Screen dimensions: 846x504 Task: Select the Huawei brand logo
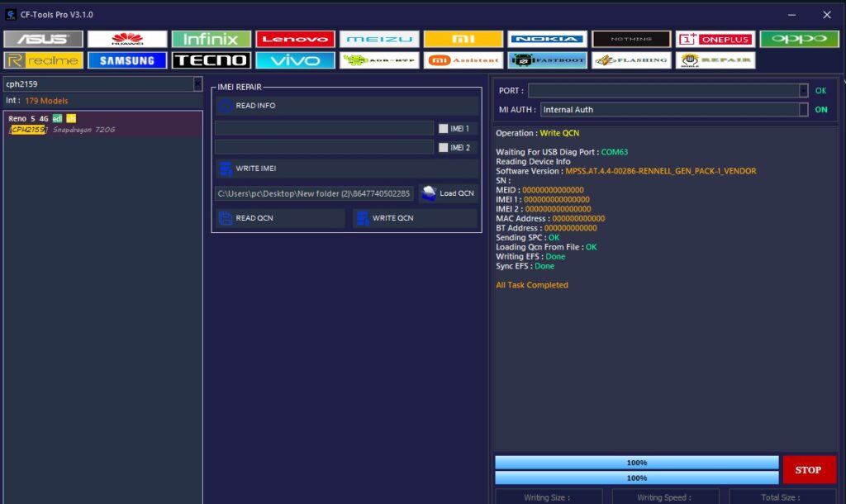tap(127, 39)
